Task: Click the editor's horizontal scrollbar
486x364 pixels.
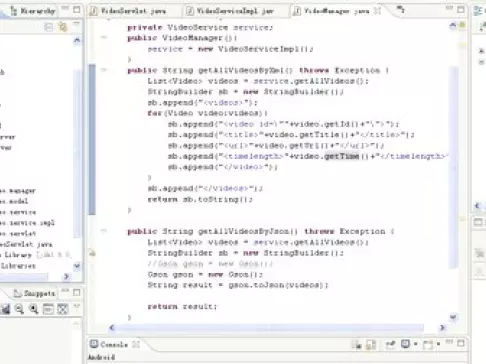Action: pos(269,328)
